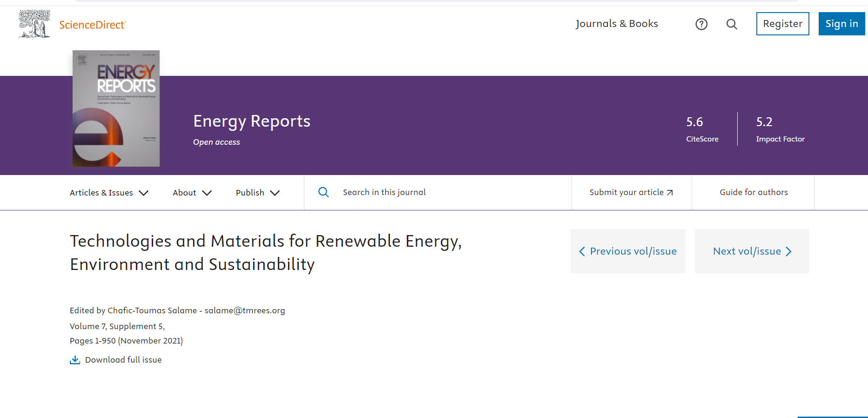
Task: Click the Register button
Action: pos(783,24)
